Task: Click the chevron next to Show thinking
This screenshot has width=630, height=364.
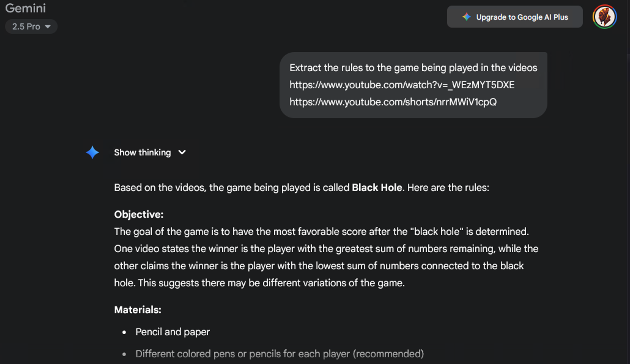Action: pyautogui.click(x=182, y=153)
